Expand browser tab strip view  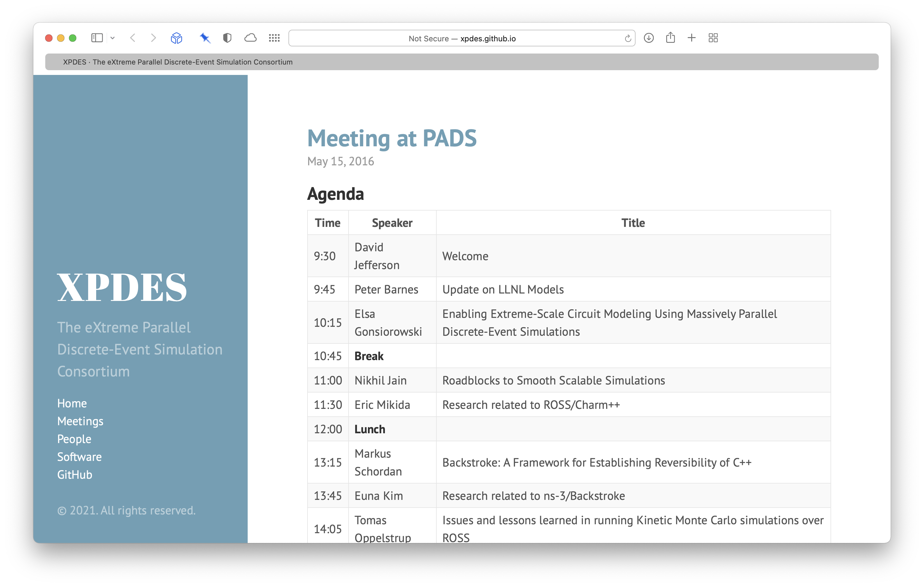(713, 38)
